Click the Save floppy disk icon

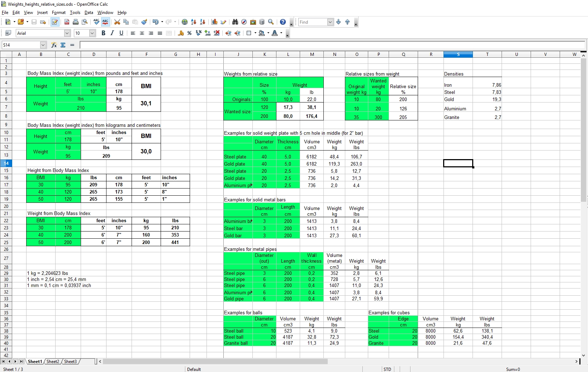pos(34,22)
